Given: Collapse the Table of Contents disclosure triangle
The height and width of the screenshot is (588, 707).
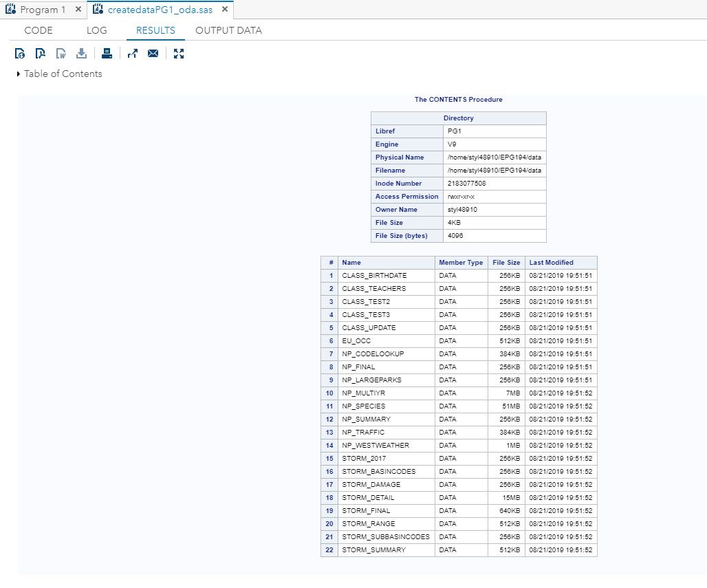Looking at the screenshot, I should click(x=17, y=74).
